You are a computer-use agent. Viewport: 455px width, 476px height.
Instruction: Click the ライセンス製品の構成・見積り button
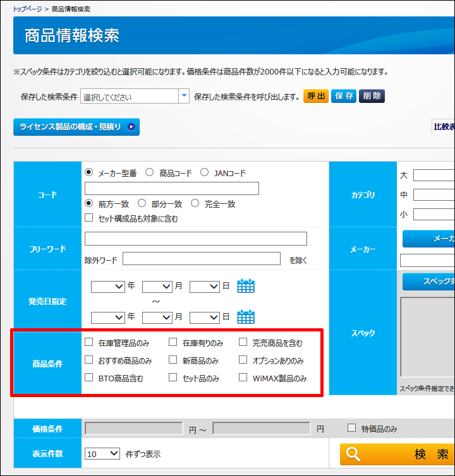pyautogui.click(x=76, y=127)
